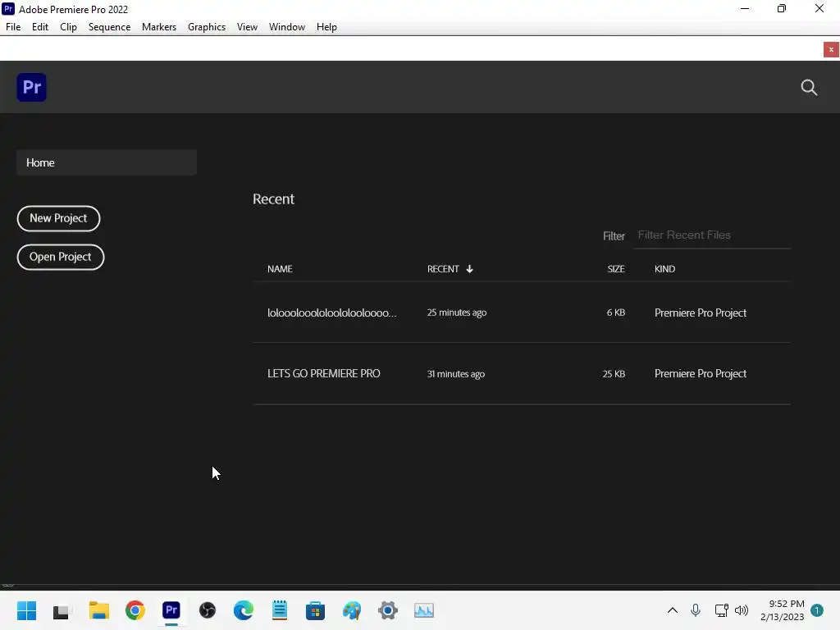The height and width of the screenshot is (630, 840).
Task: Launch Microsoft Edge from taskbar
Action: click(x=244, y=610)
